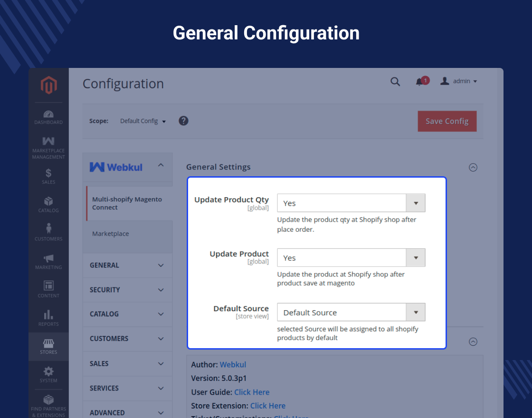Click the Webkul logo
The image size is (532, 418).
[x=116, y=167]
